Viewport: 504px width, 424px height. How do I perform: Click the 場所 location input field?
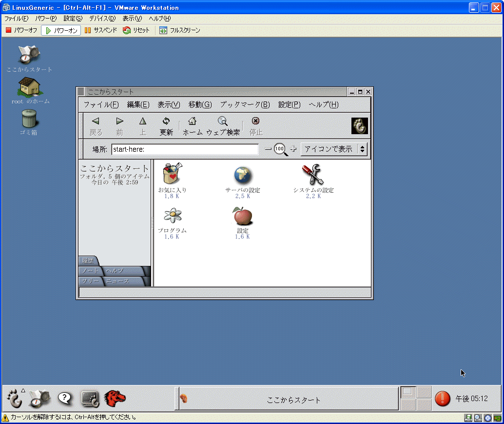pos(185,149)
